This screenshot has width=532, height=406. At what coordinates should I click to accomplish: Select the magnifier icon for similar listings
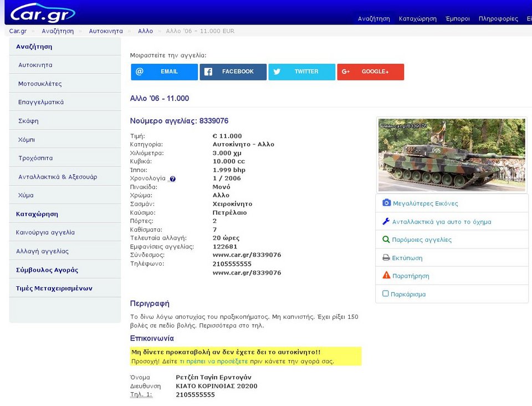tap(386, 240)
